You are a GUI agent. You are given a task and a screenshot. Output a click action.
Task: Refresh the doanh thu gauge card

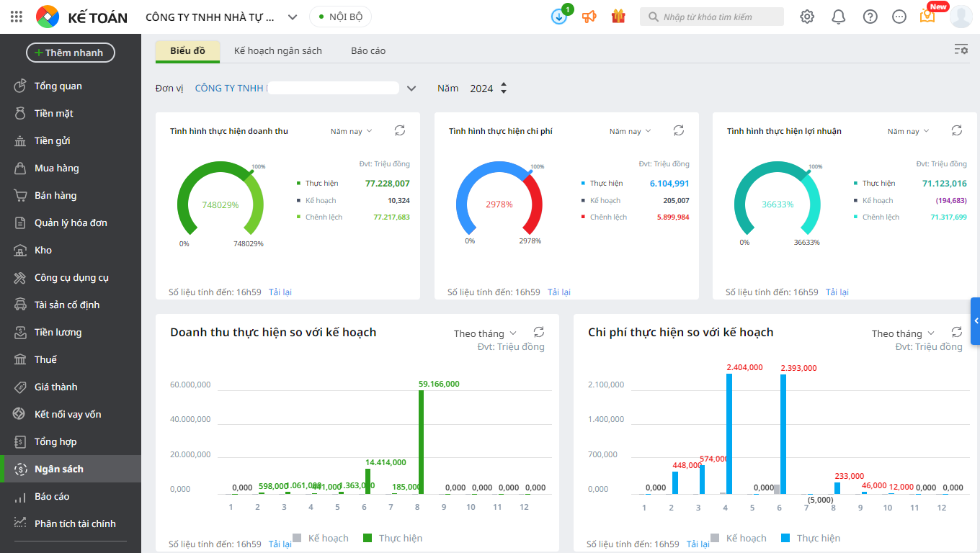coord(400,130)
